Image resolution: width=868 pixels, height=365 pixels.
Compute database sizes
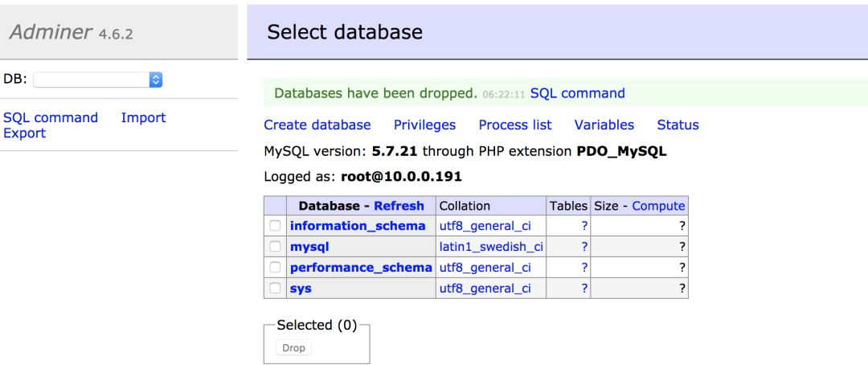658,206
